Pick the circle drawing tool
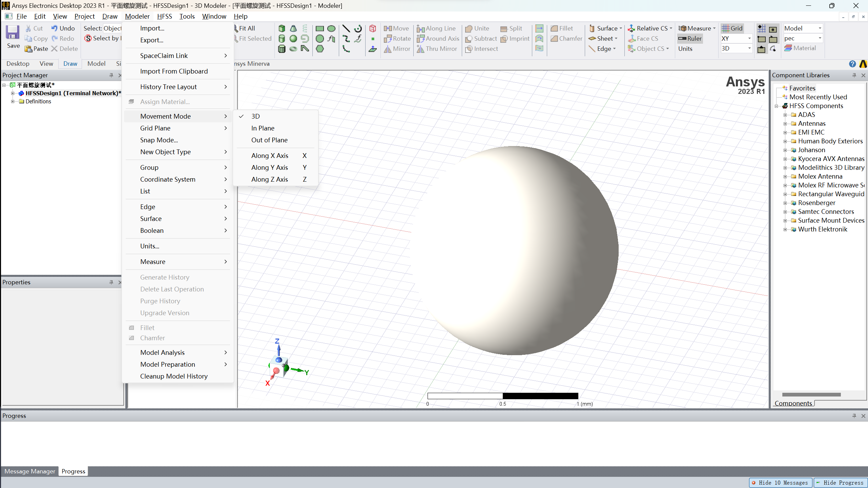 320,39
